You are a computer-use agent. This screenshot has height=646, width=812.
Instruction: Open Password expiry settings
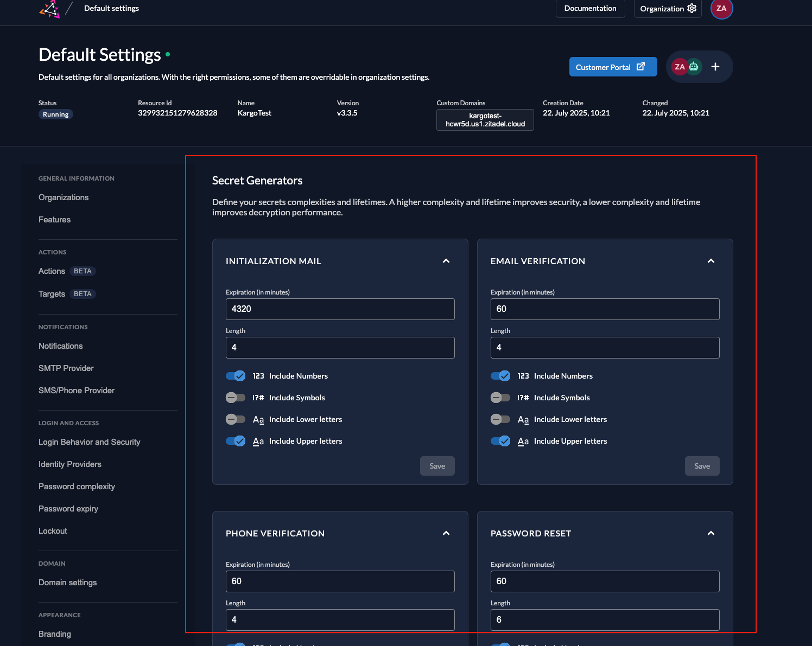(x=68, y=509)
